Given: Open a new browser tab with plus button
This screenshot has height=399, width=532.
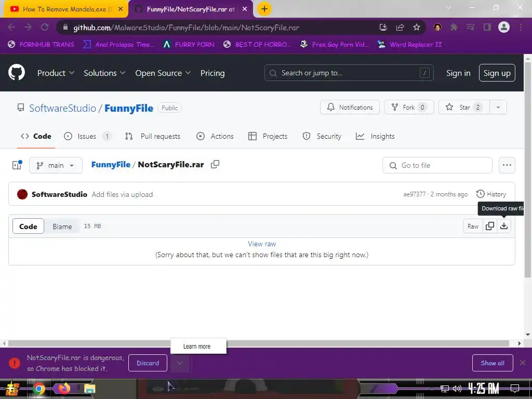Looking at the screenshot, I should (264, 9).
